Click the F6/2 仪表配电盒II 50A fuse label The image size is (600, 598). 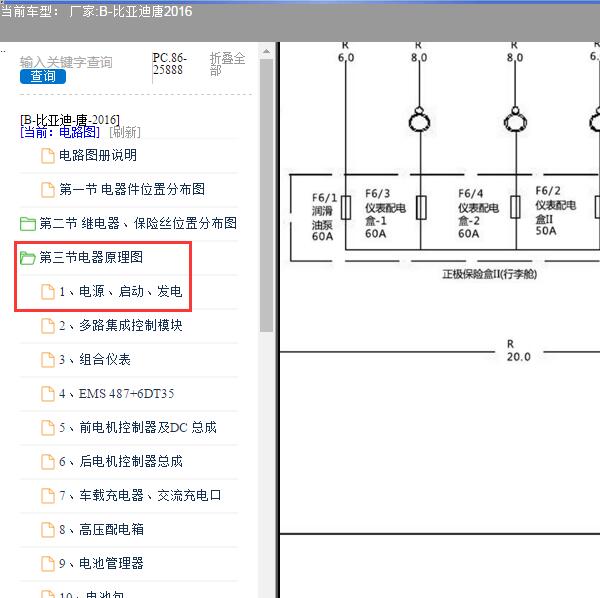click(x=555, y=211)
